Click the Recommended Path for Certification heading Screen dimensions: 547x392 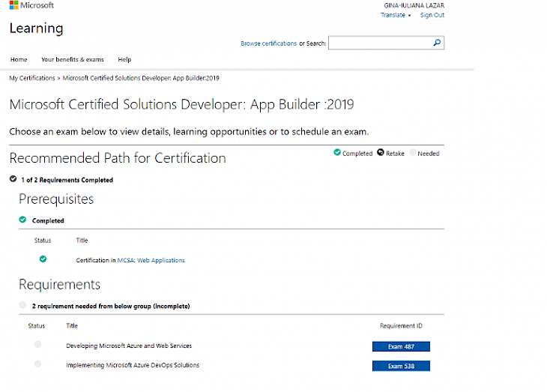pyautogui.click(x=118, y=158)
